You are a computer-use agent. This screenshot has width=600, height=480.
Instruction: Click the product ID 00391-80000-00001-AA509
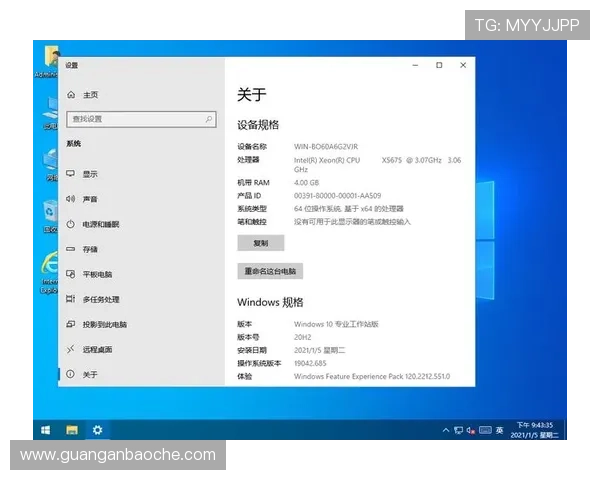pyautogui.click(x=338, y=196)
